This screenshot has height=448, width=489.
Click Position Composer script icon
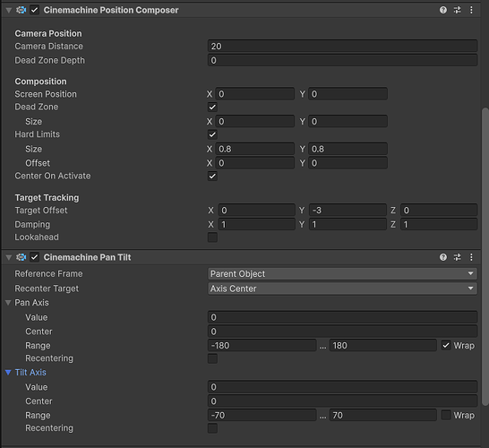(21, 10)
